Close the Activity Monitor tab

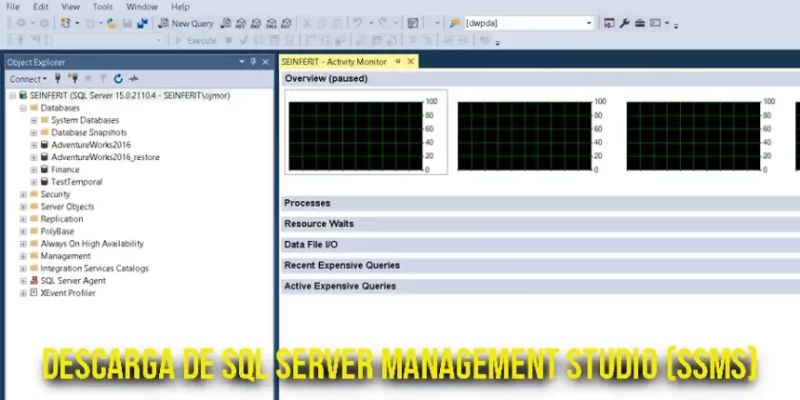tap(410, 62)
